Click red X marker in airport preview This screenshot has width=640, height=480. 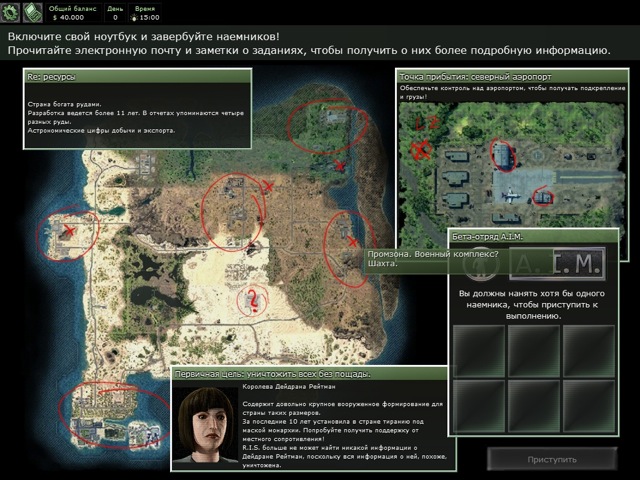pos(421,150)
